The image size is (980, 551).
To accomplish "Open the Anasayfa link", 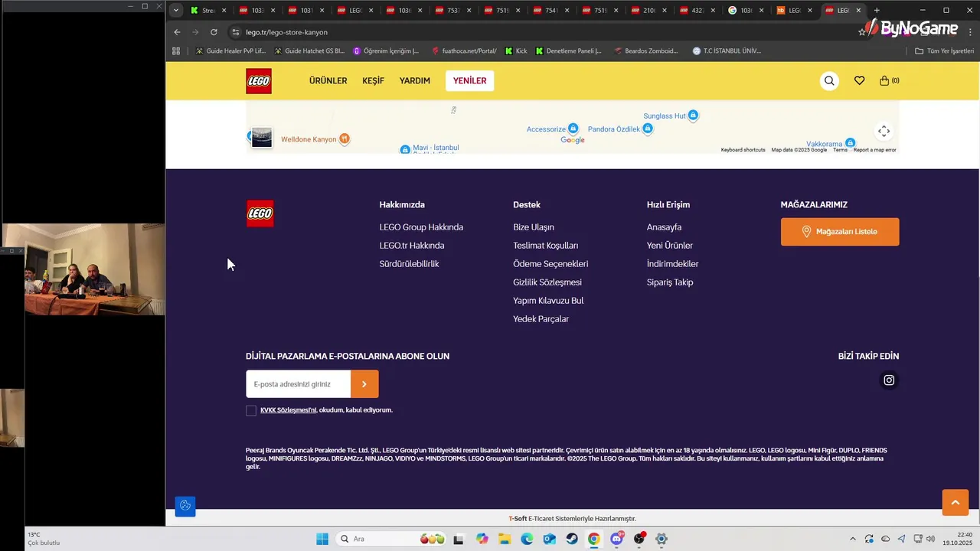I will [664, 227].
